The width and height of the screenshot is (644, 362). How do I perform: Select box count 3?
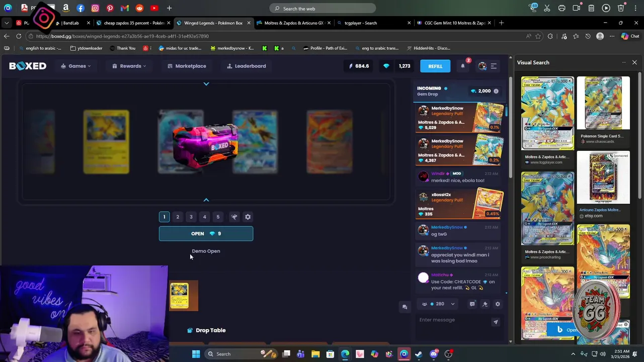point(191,217)
